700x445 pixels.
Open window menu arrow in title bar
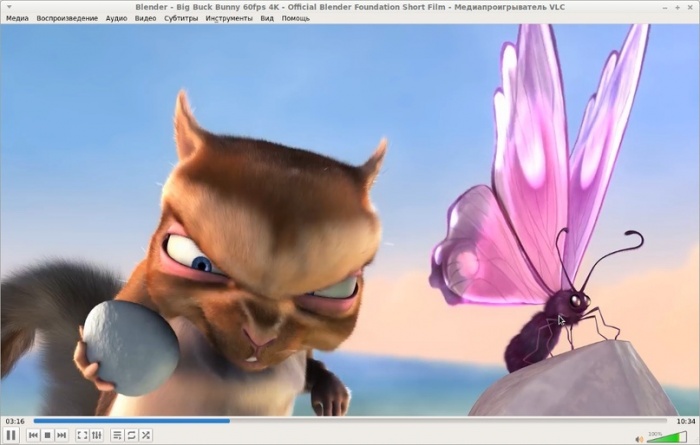[9, 7]
